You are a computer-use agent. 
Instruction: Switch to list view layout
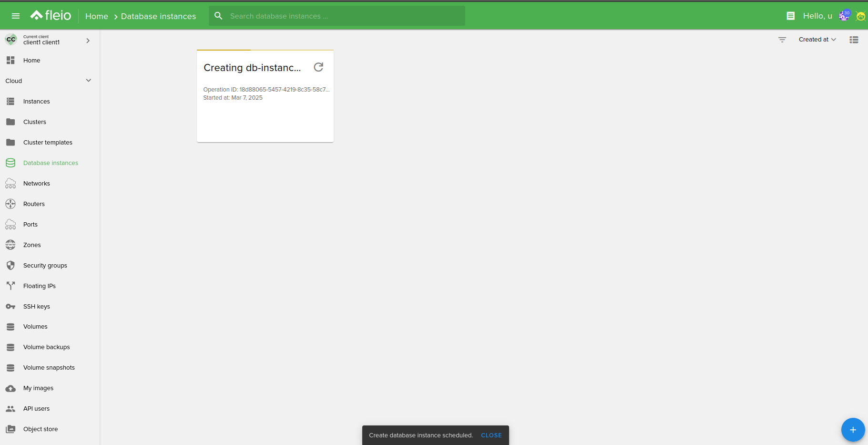854,40
